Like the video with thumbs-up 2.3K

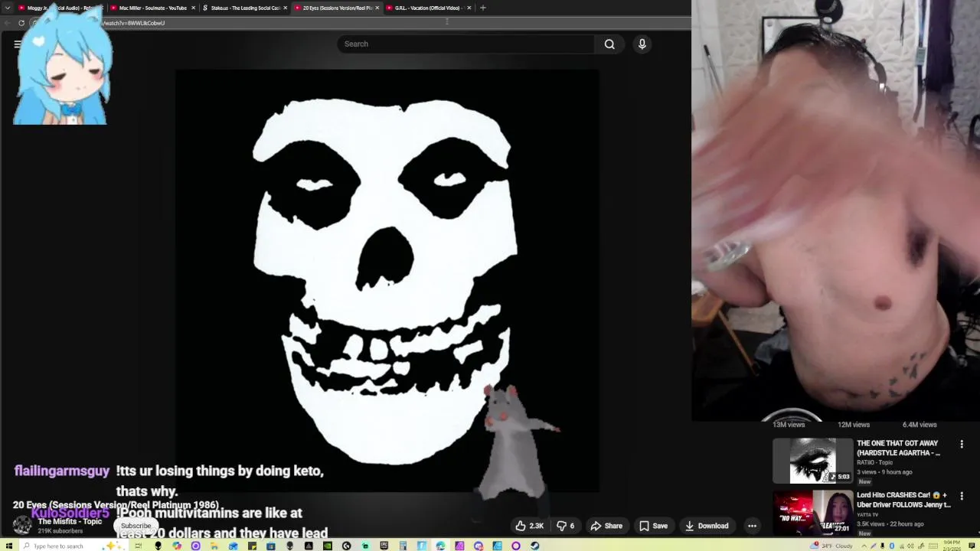point(529,526)
